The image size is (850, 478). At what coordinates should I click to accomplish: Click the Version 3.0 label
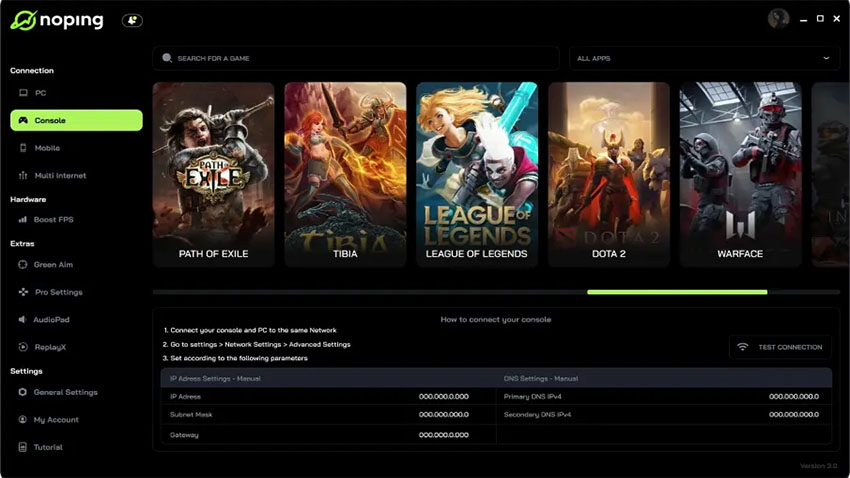[x=819, y=466]
